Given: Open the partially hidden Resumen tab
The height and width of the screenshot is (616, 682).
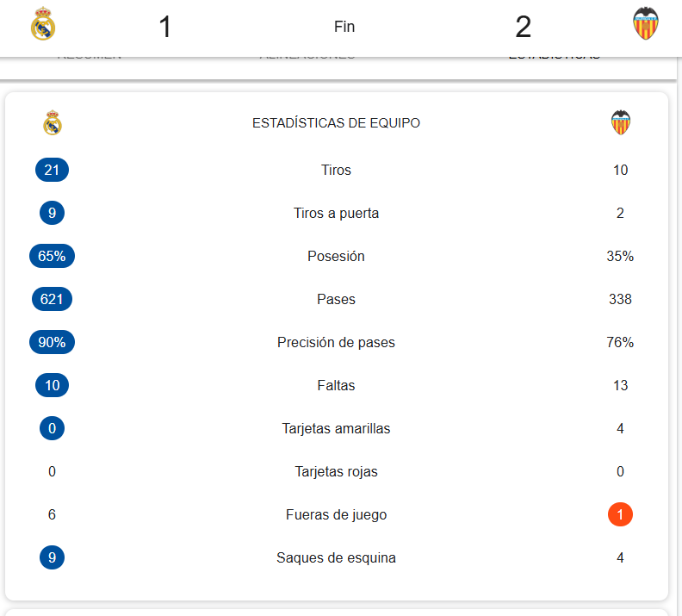Looking at the screenshot, I should click(x=90, y=56).
